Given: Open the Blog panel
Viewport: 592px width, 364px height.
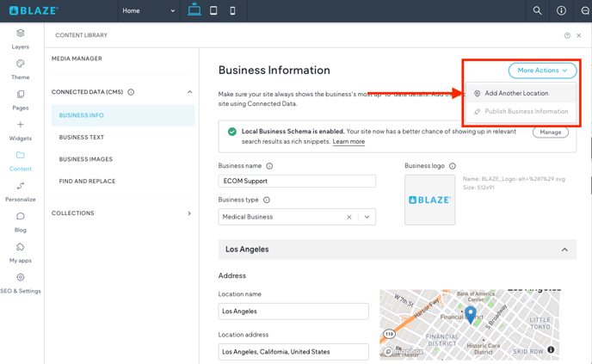Looking at the screenshot, I should click(x=21, y=222).
